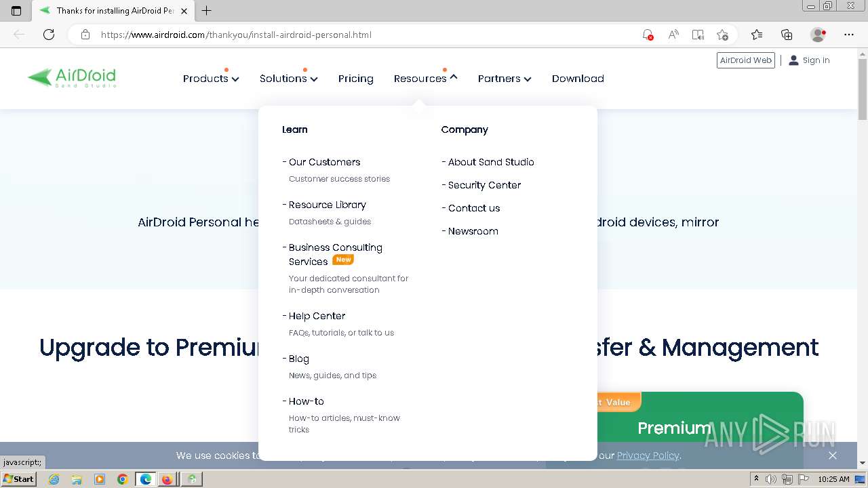
Task: Click the Premium plan heading
Action: click(x=674, y=428)
